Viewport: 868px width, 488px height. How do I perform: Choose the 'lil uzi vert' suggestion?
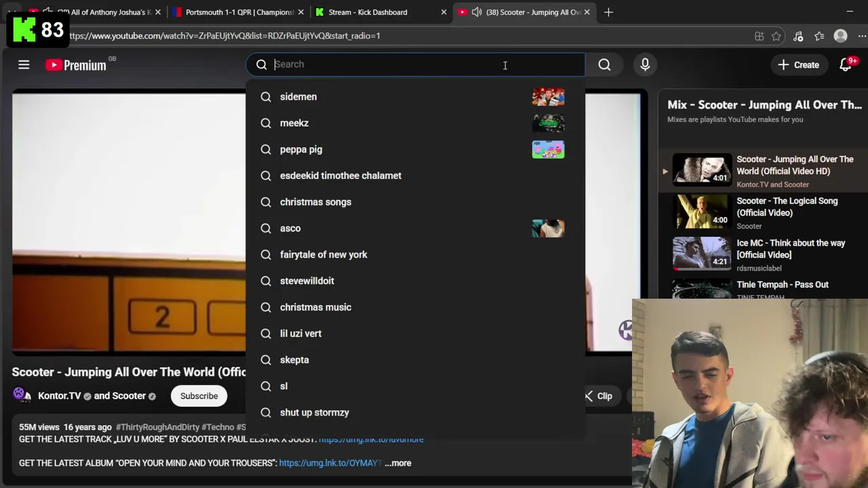pos(415,333)
